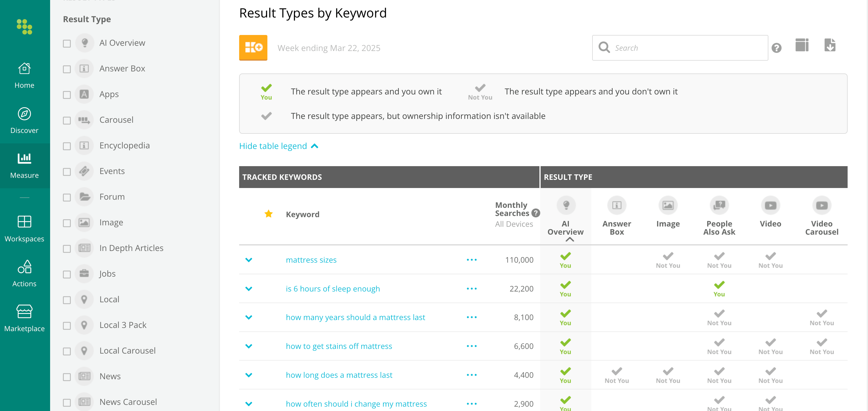Open the column chooser icon
Viewport: 868px width, 411px height.
pyautogui.click(x=802, y=45)
